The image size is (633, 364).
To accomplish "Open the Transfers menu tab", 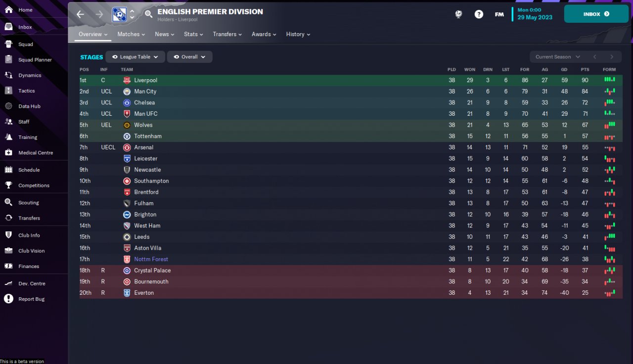I will (x=227, y=34).
